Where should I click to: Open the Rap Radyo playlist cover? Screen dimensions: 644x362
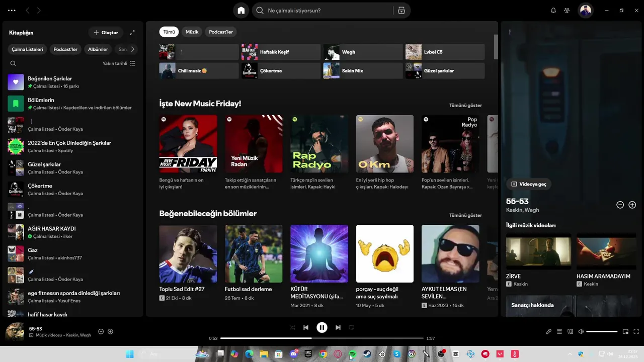pyautogui.click(x=319, y=144)
